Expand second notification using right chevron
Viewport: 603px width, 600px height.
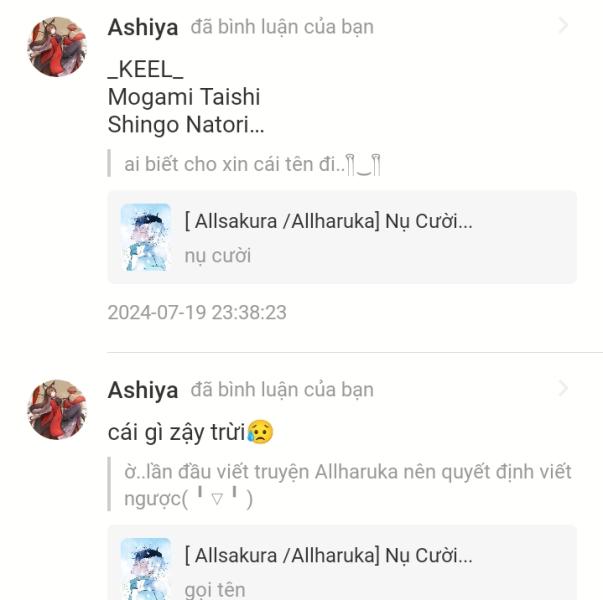[563, 388]
